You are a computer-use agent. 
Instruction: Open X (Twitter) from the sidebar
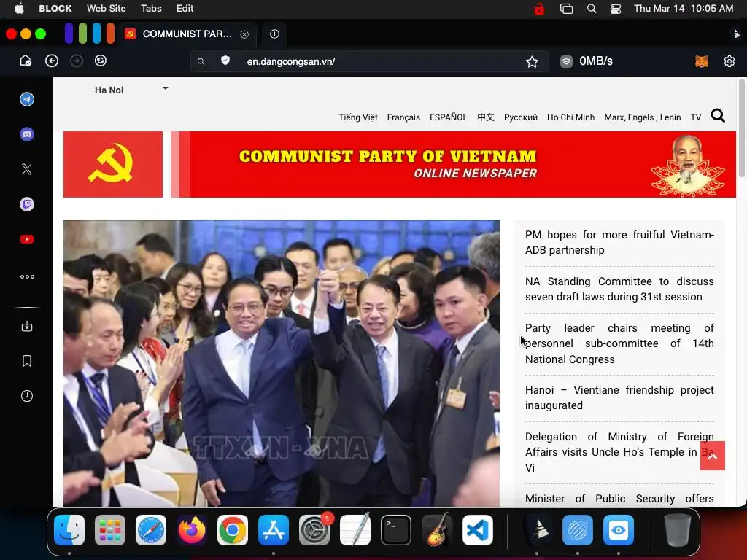27,169
